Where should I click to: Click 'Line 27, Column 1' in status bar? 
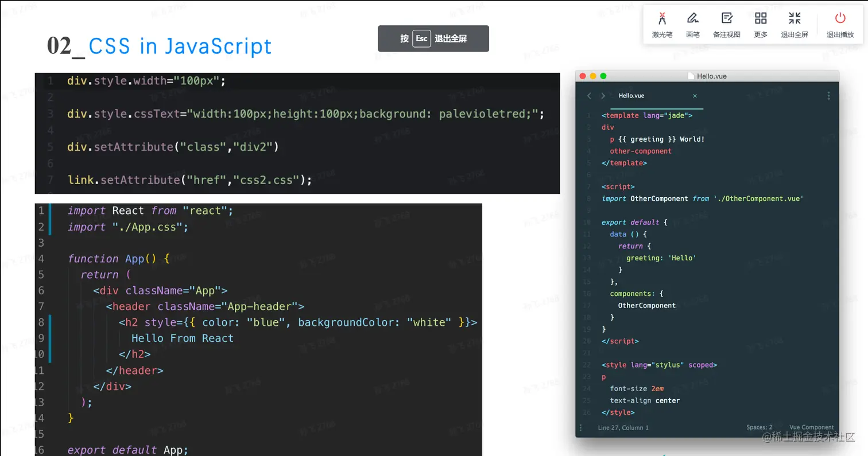(623, 427)
